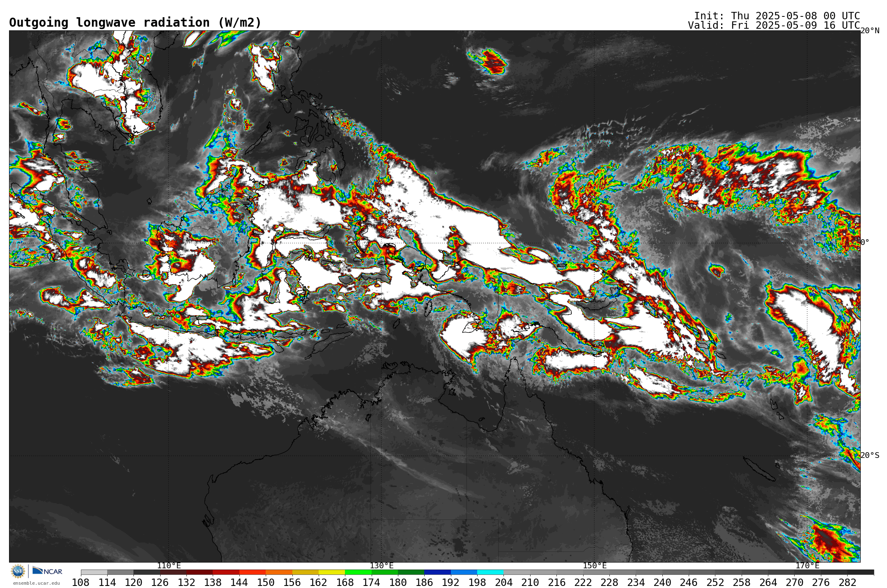Click the colorbar value 108
The width and height of the screenshot is (887, 588).
pyautogui.click(x=80, y=582)
